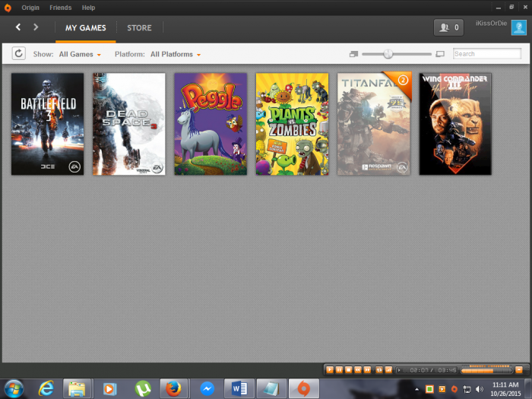Image resolution: width=532 pixels, height=399 pixels.
Task: Restore down the Origin window
Action: 511,7
